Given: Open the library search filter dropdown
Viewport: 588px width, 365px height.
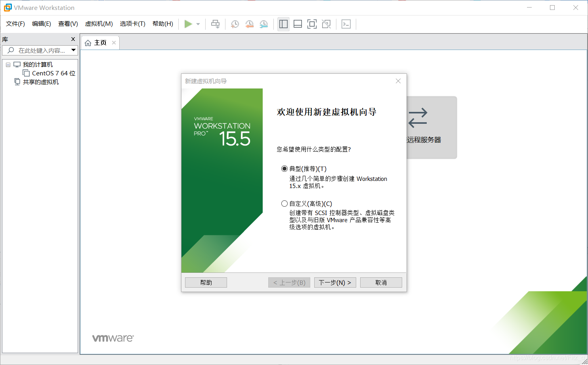Looking at the screenshot, I should [x=73, y=50].
